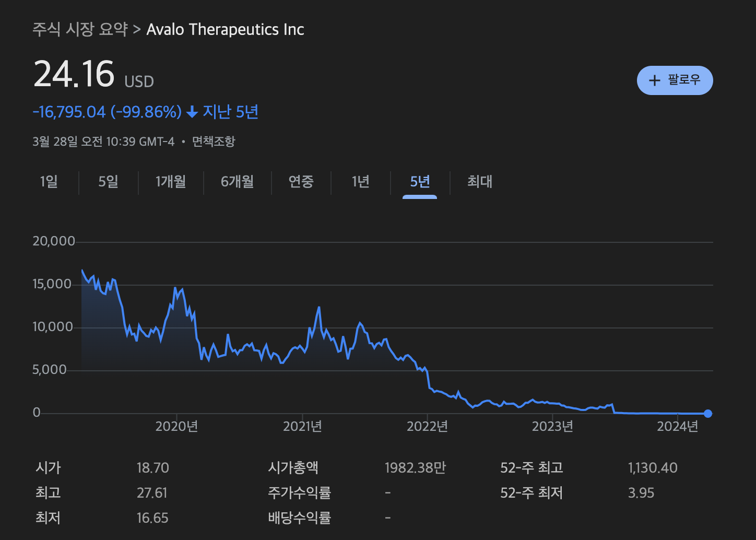Click the 52-주 최고 label
The width and height of the screenshot is (756, 540).
point(531,468)
